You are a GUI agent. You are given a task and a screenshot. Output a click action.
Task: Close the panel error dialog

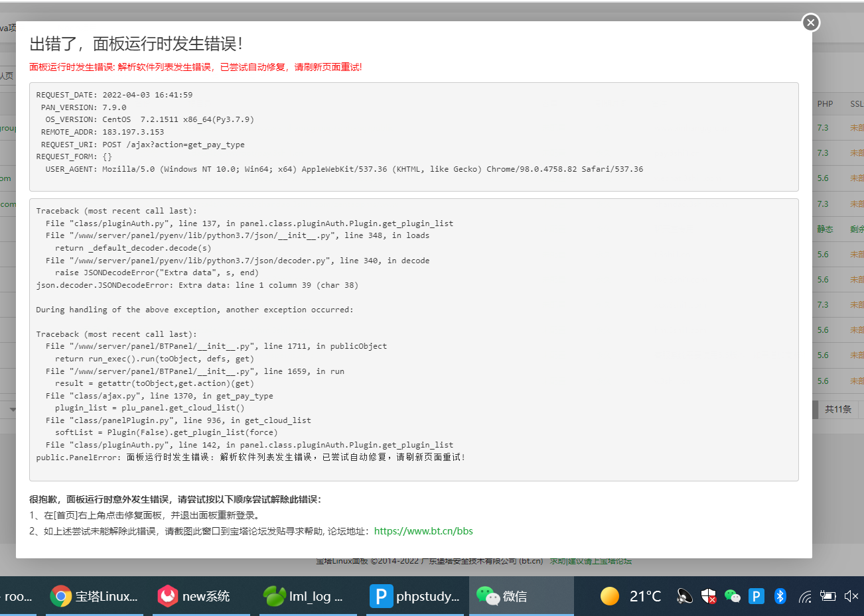tap(810, 23)
